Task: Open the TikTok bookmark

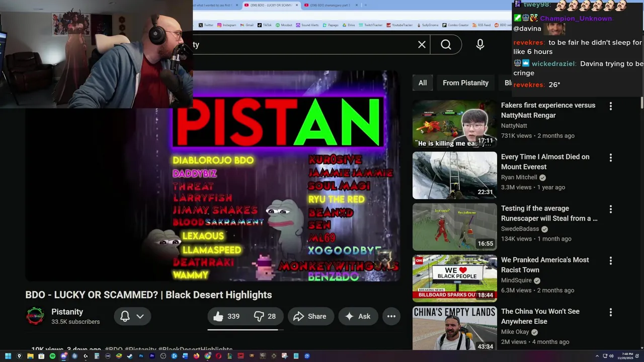Action: tap(265, 25)
